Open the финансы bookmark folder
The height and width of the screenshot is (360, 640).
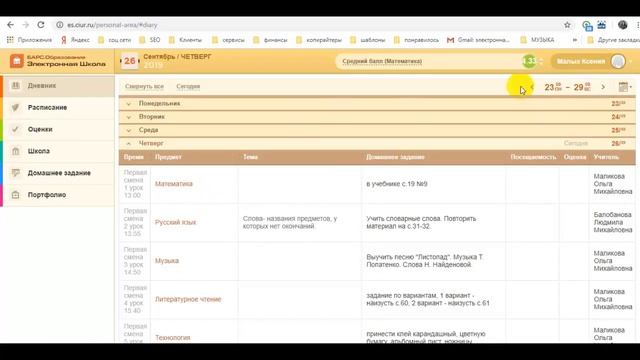(x=270, y=40)
